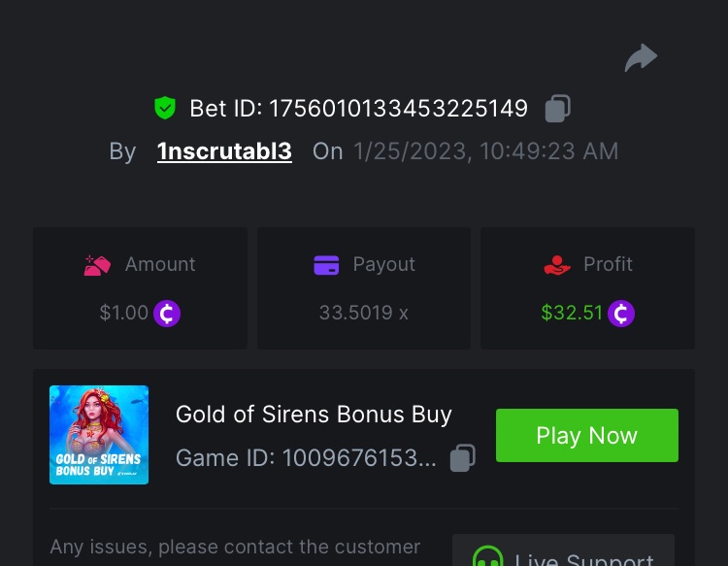Viewport: 728px width, 566px height.
Task: Click the 33.5019 x payout value
Action: 364,314
